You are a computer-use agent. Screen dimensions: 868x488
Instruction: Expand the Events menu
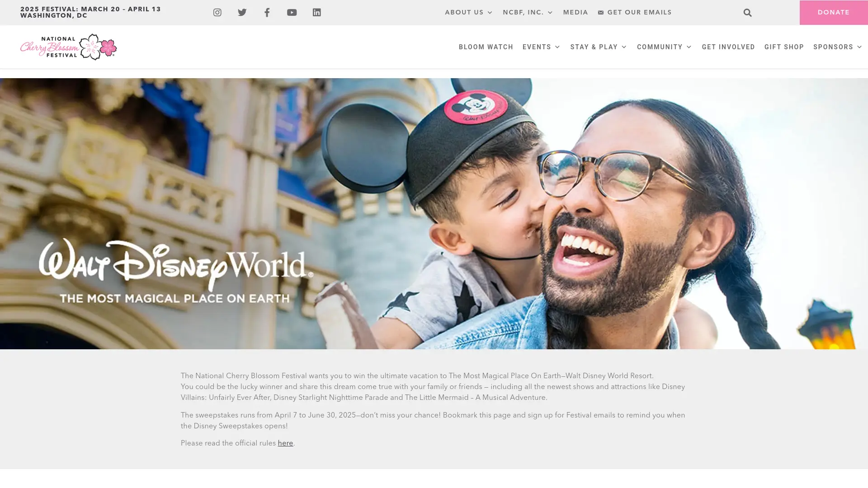pyautogui.click(x=542, y=47)
